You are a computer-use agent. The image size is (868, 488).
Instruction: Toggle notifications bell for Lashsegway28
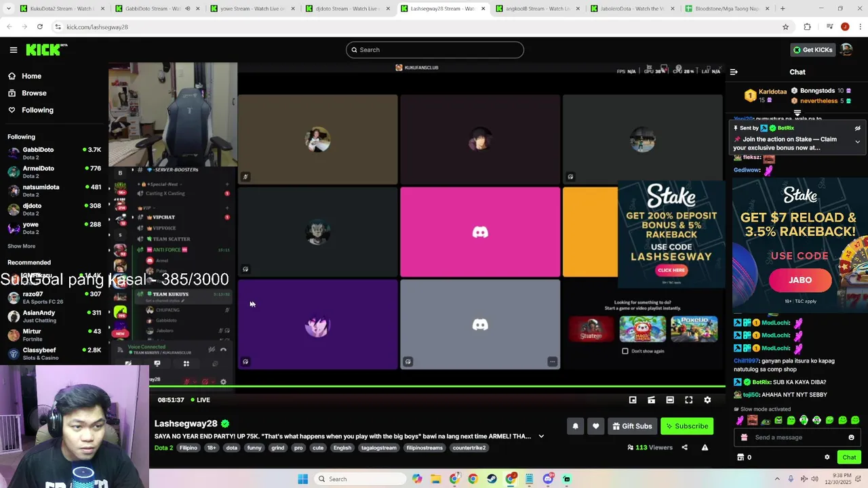[x=575, y=426]
